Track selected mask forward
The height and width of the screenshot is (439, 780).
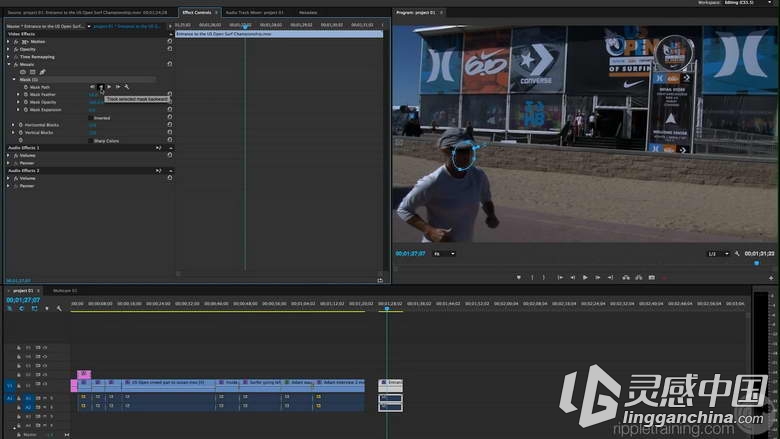[109, 87]
